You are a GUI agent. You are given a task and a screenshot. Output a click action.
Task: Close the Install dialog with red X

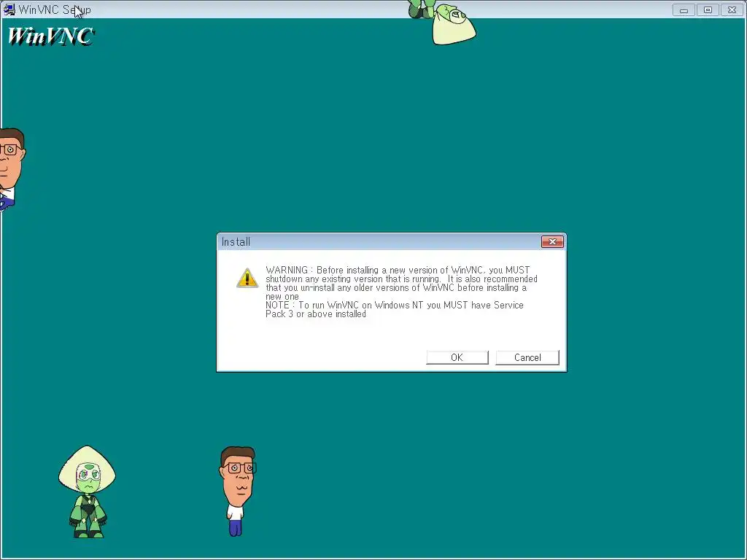pos(553,242)
